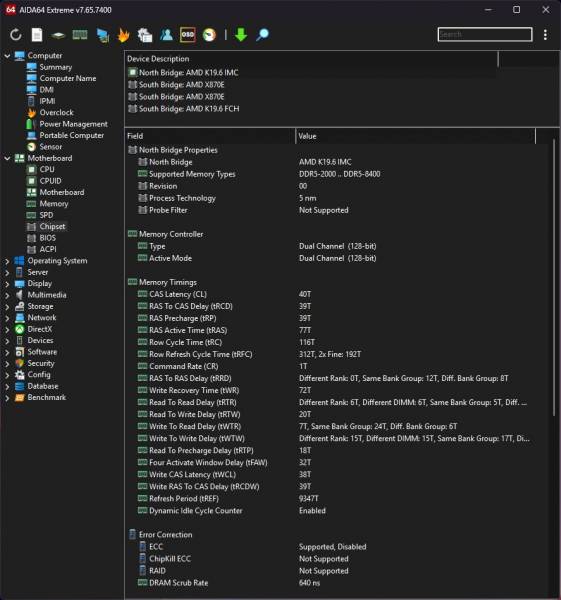Expand the Display node

[x=7, y=284]
